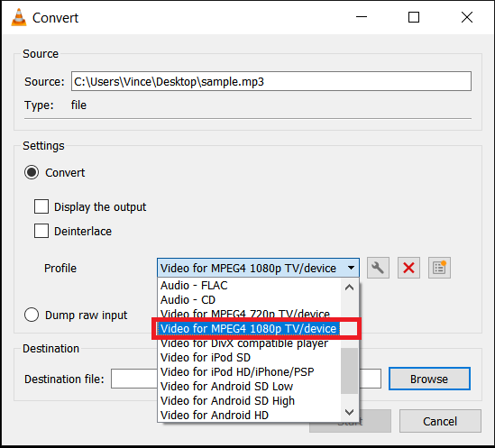Image resolution: width=495 pixels, height=448 pixels.
Task: Minimize the Convert dialog window
Action: 362,17
